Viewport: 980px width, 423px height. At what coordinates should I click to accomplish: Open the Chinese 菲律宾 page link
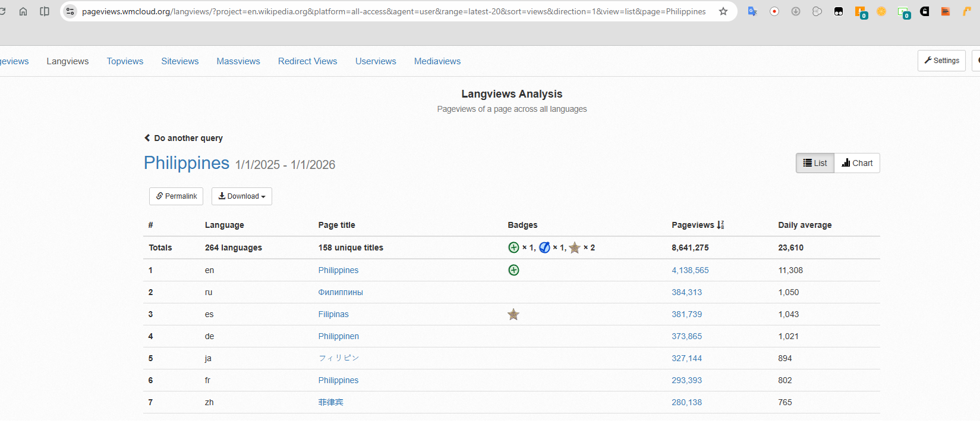coord(330,402)
